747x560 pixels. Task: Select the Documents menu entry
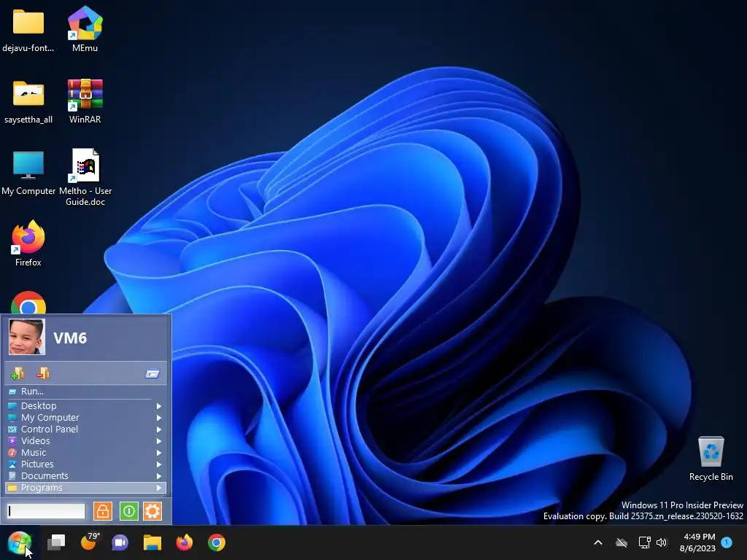(x=86, y=475)
